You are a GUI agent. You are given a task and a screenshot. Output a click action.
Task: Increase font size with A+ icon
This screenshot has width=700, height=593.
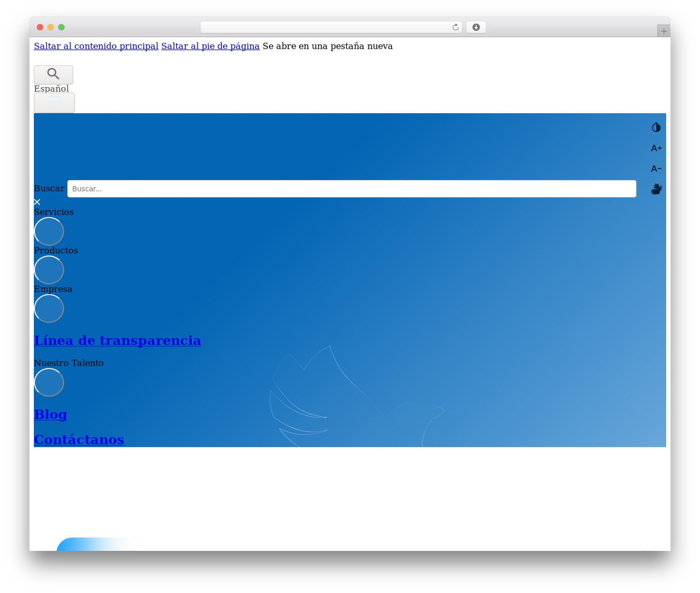pos(656,148)
